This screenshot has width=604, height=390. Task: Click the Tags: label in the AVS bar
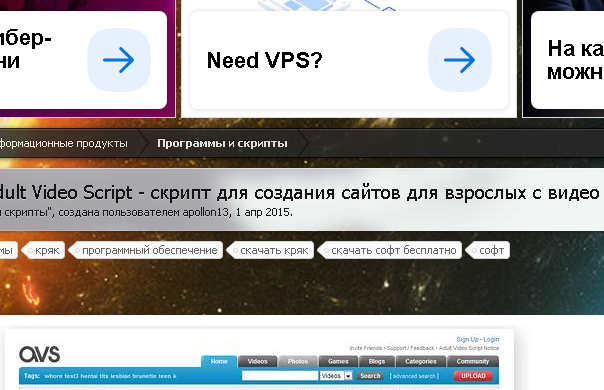(32, 376)
